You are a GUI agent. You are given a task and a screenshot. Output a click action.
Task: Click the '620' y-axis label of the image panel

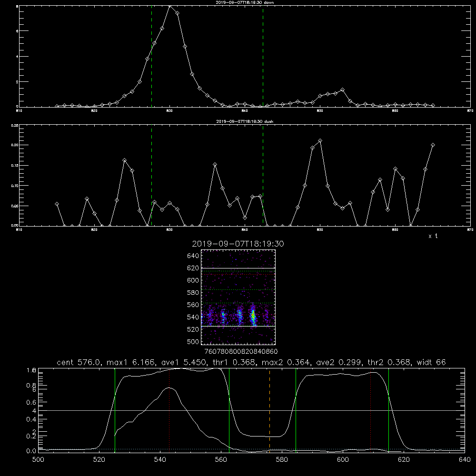tap(193, 268)
